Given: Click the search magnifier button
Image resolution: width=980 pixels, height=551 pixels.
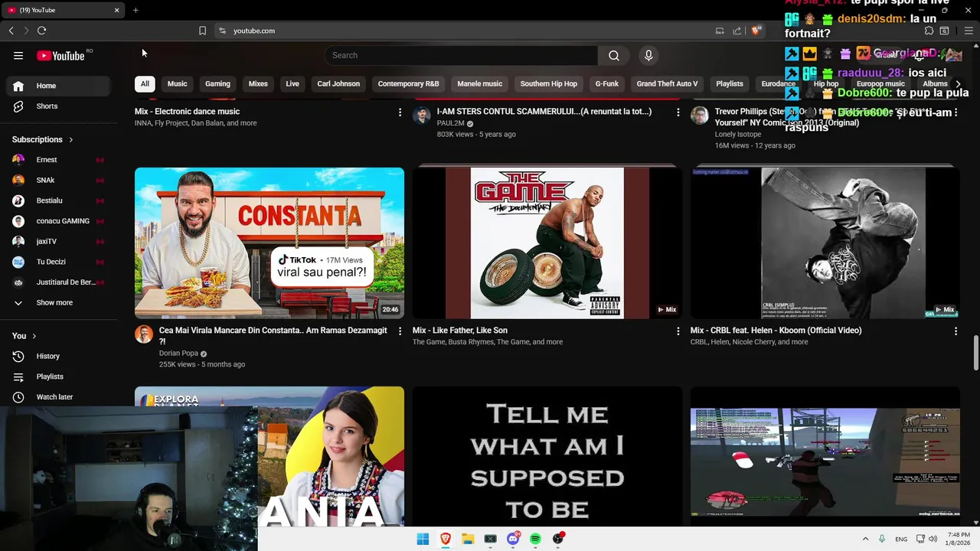Looking at the screenshot, I should coord(614,55).
